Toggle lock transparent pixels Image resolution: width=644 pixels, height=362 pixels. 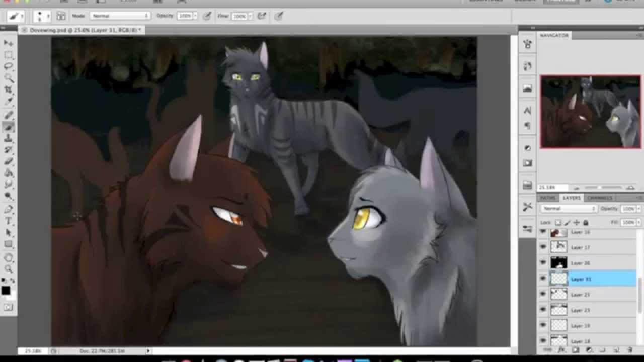[x=558, y=222]
